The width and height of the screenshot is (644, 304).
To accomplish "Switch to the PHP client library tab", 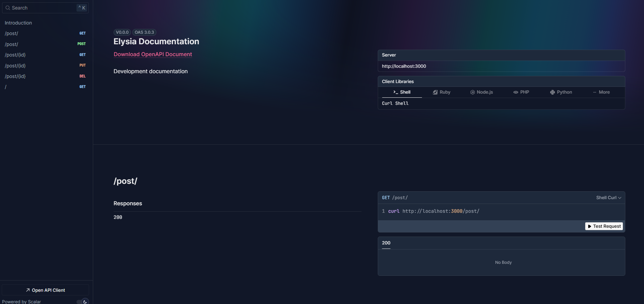I will tap(521, 92).
